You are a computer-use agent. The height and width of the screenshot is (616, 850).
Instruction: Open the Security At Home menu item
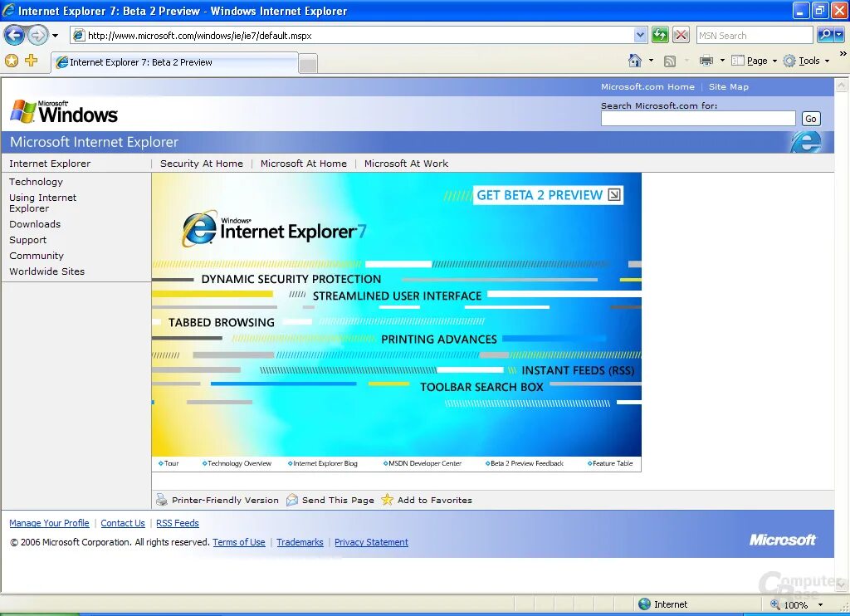[x=202, y=164]
